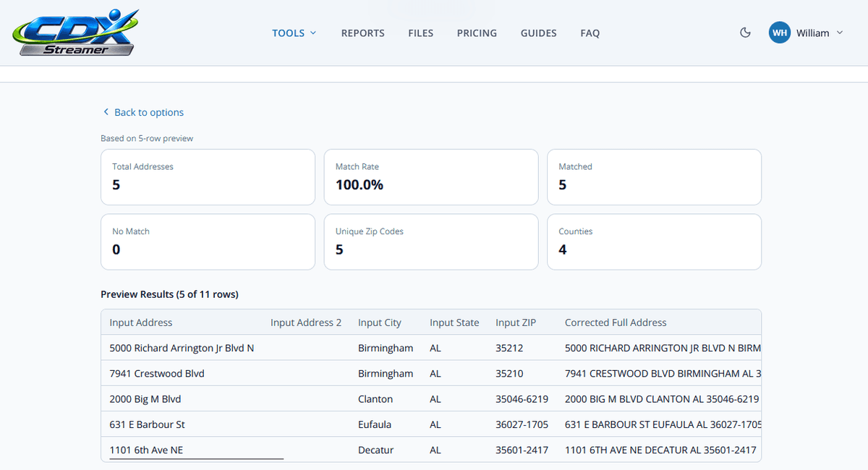Click ZIP value 35601-2417
The height and width of the screenshot is (470, 868).
[522, 450]
